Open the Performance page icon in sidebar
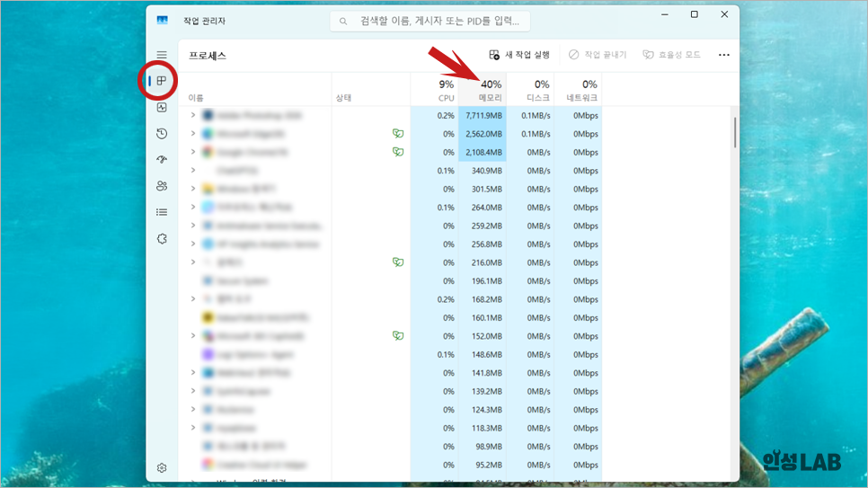Screen dimensions: 868x488 pyautogui.click(x=162, y=108)
